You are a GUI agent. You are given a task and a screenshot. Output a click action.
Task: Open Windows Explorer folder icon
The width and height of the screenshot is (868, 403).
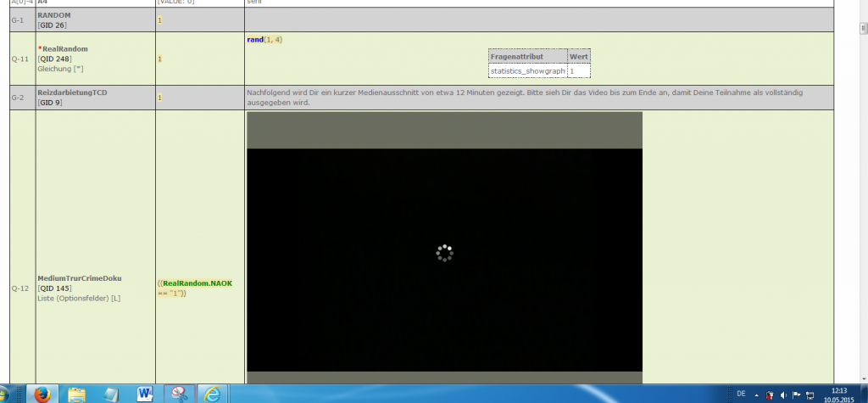pyautogui.click(x=77, y=394)
